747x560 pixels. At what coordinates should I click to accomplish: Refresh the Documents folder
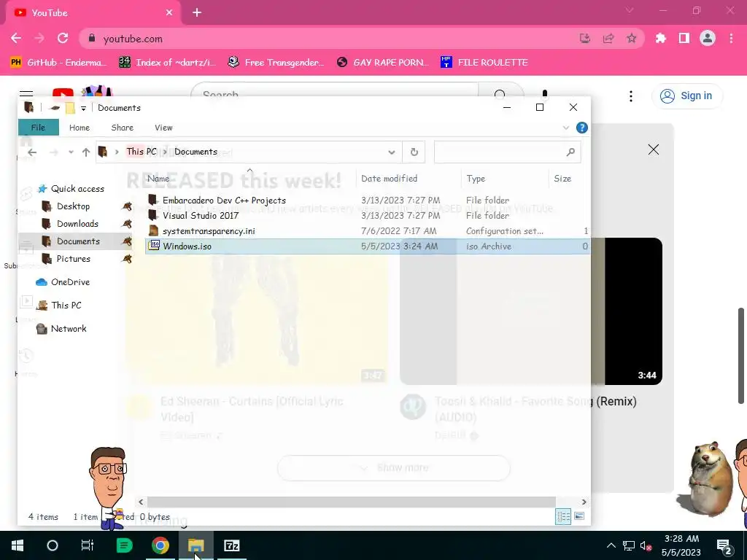(x=414, y=152)
